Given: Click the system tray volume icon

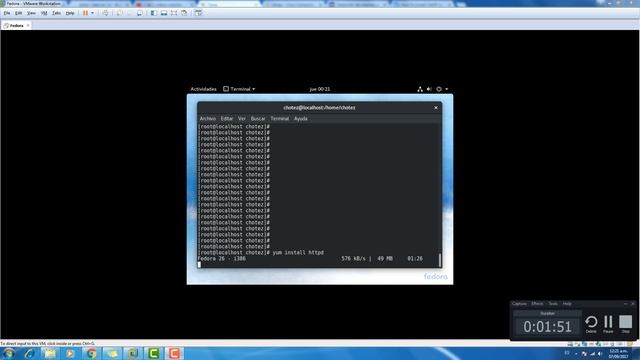Looking at the screenshot, I should click(x=600, y=353).
